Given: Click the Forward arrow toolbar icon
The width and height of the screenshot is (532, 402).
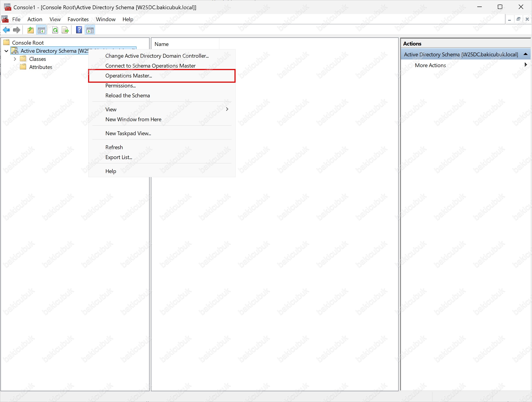Looking at the screenshot, I should [17, 30].
